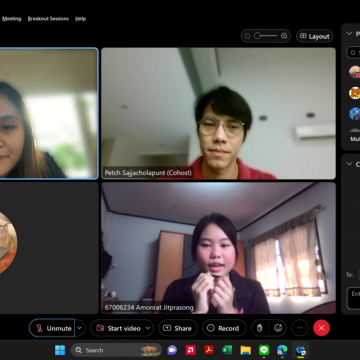The image size is (360, 360).
Task: Open the Help menu
Action: coord(80,19)
